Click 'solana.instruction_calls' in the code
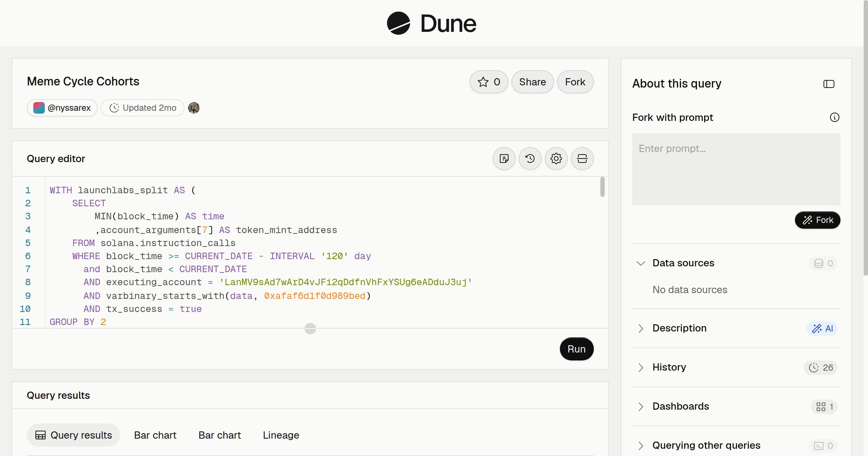 (168, 243)
